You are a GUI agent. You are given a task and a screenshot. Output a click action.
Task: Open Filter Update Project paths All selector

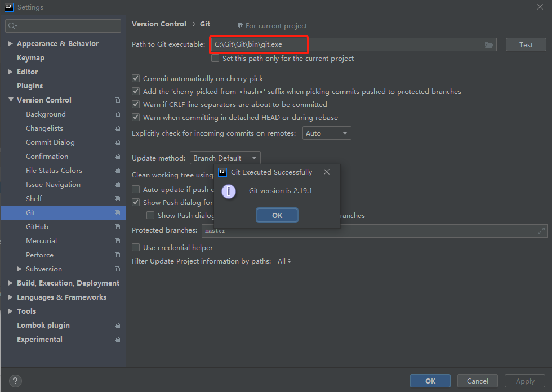coord(284,261)
